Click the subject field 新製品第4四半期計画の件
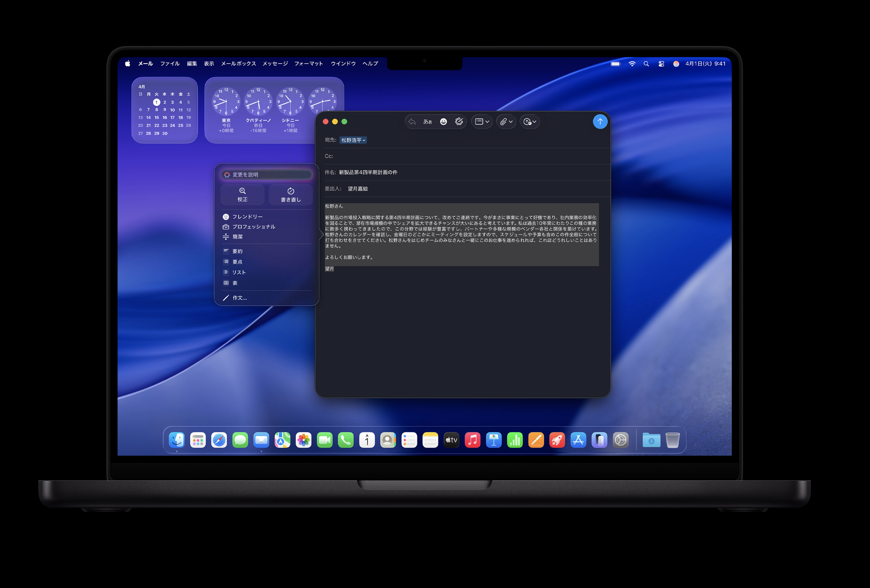The height and width of the screenshot is (588, 870). tap(368, 172)
